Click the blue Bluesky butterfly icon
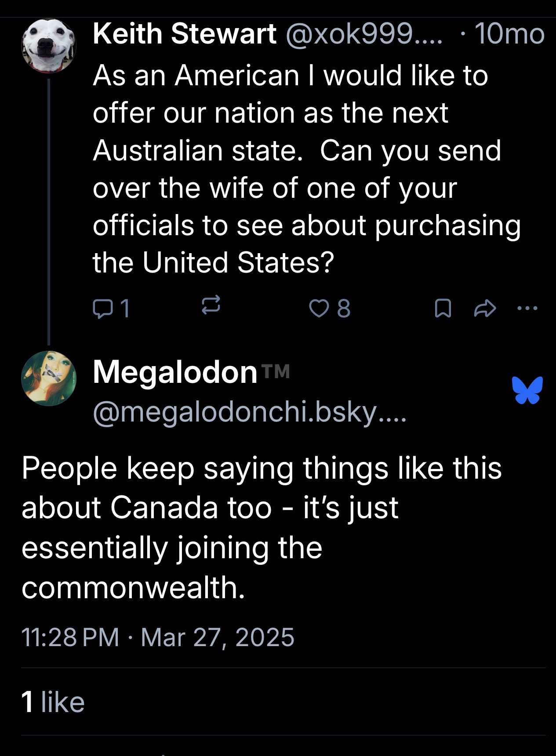The width and height of the screenshot is (556, 756). [527, 390]
